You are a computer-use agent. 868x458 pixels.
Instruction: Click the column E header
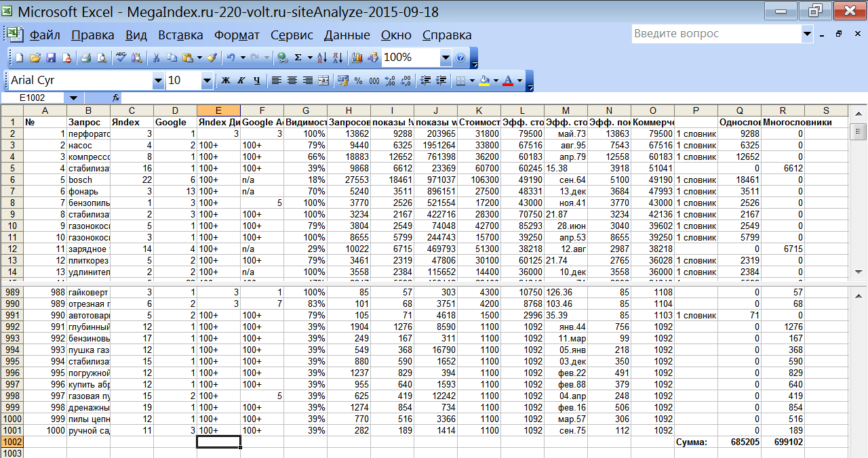(x=218, y=110)
